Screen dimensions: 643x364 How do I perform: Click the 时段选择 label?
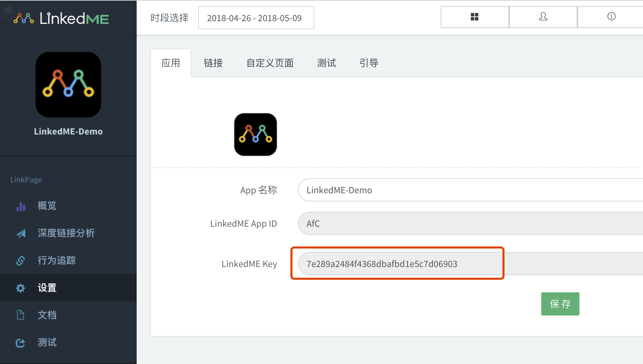(x=169, y=18)
